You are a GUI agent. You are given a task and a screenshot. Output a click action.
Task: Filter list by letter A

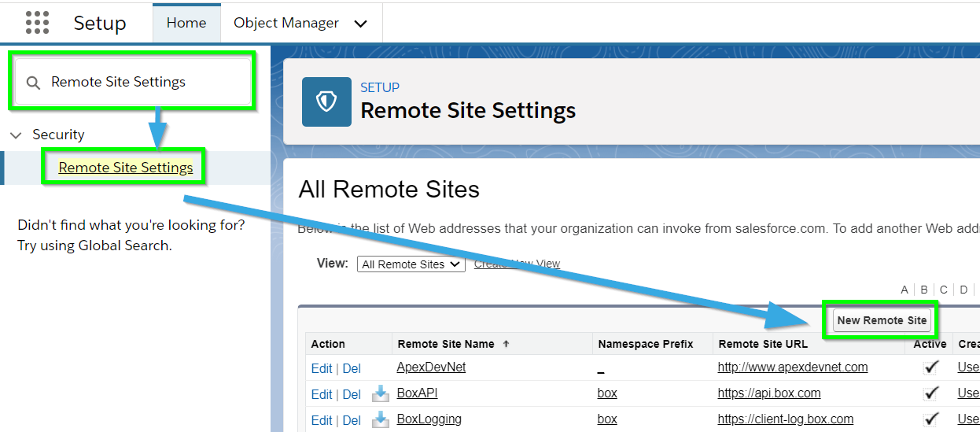click(x=904, y=290)
